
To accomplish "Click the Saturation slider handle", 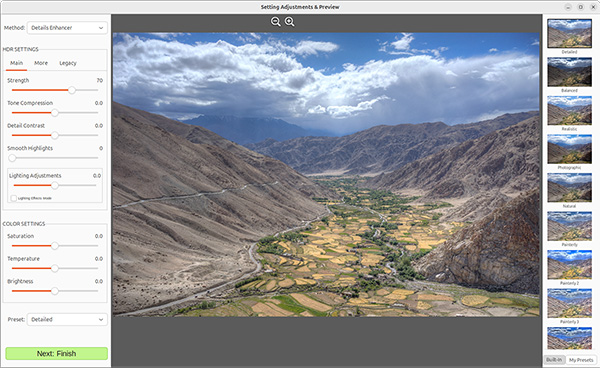I will (x=55, y=246).
